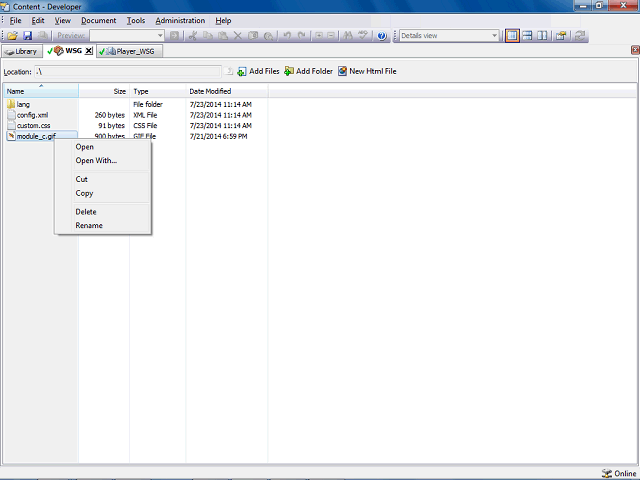Open the Help menu
The width and height of the screenshot is (640, 480).
pyautogui.click(x=223, y=20)
